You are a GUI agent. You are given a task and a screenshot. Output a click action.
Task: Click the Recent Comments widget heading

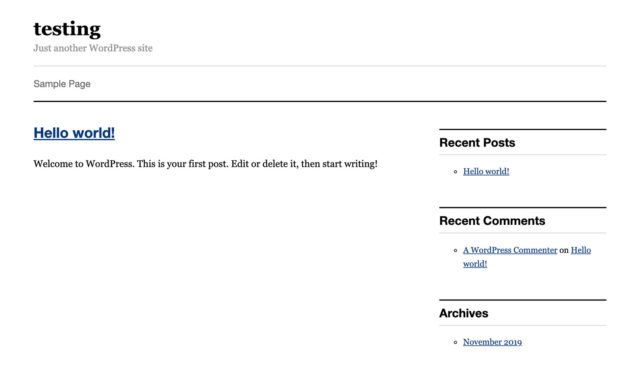point(492,221)
